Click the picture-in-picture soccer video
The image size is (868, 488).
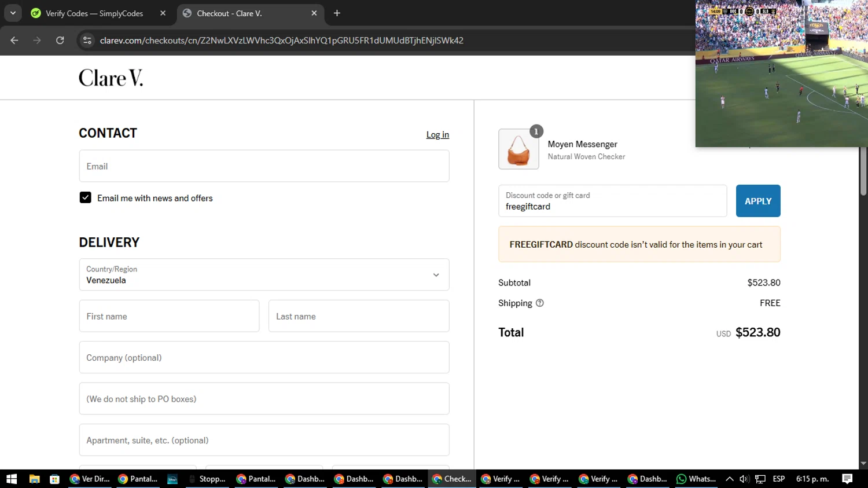click(781, 74)
